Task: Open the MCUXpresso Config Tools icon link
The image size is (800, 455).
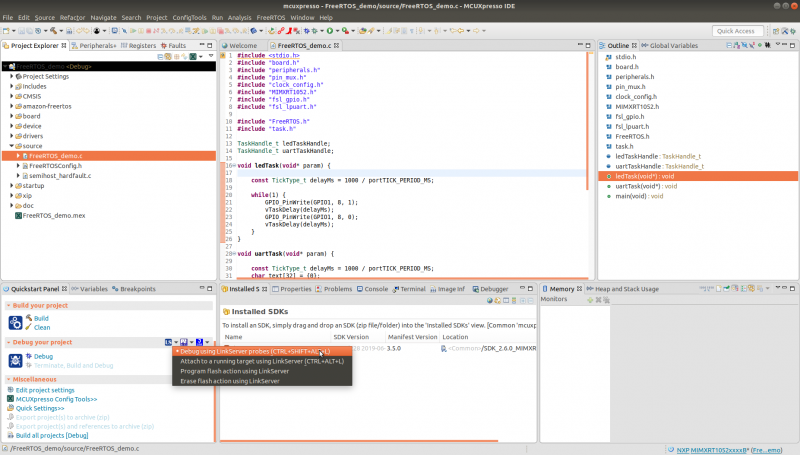Action: point(9,399)
